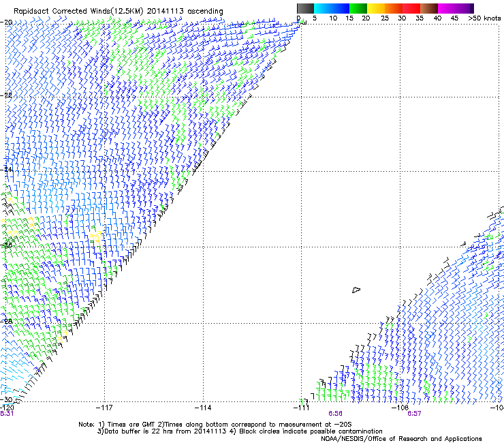Click the brown 35-40 knots legend segment

(x=429, y=8)
